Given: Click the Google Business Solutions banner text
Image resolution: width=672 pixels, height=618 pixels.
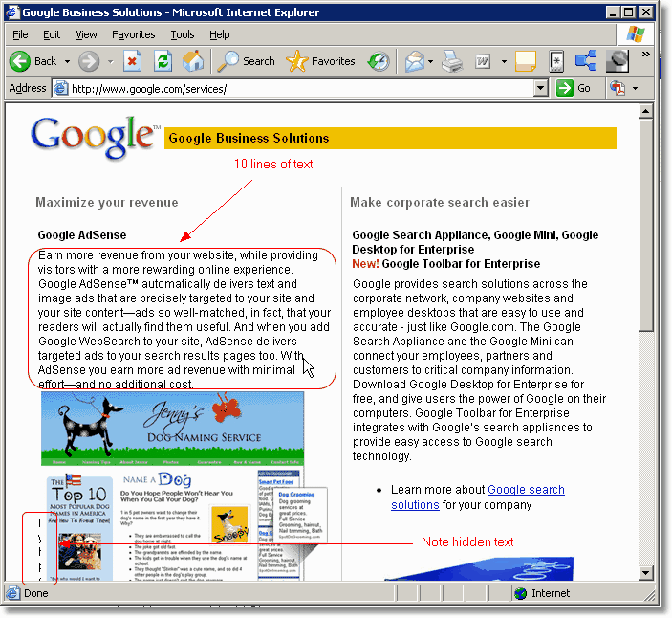Looking at the screenshot, I should tap(249, 138).
